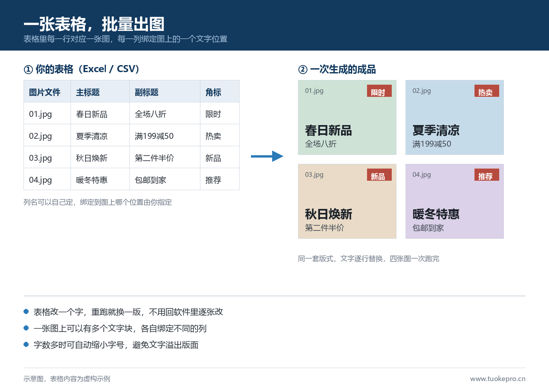The height and width of the screenshot is (392, 549).
Task: Select the 03.jpg table cell
Action: tap(47, 157)
